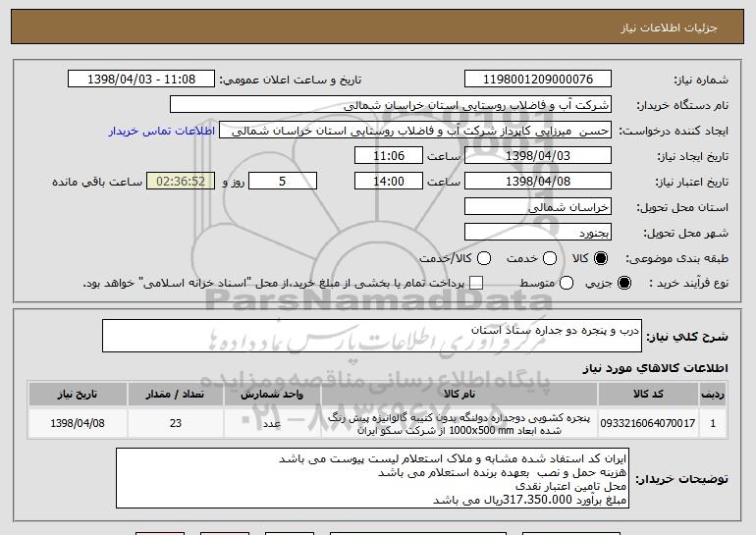Click the تاریخ نیاز column header

[x=78, y=395]
